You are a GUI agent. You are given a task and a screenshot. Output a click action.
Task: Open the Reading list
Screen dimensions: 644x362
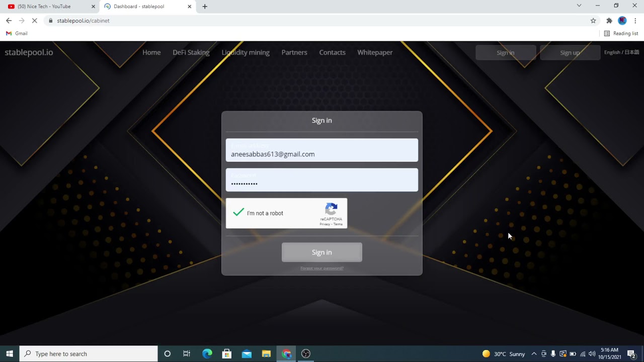point(621,33)
